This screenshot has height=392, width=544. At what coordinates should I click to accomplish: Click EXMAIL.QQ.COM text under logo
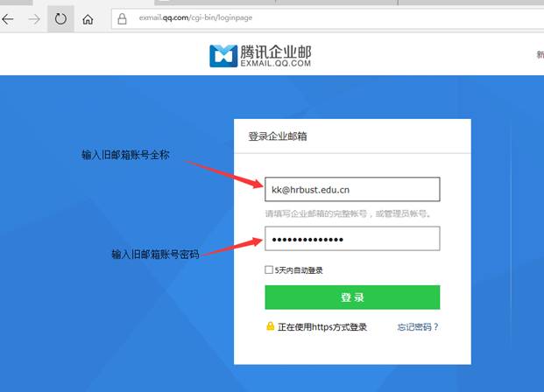click(x=275, y=63)
